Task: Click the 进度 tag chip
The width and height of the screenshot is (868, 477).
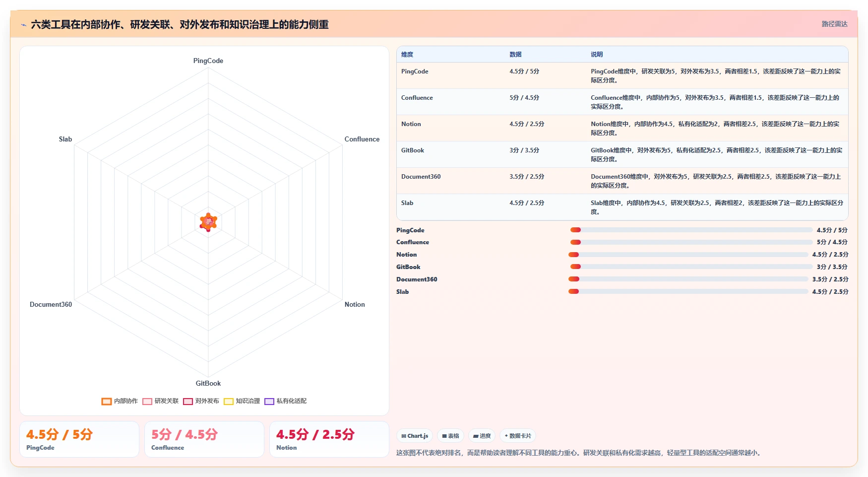Action: [482, 436]
